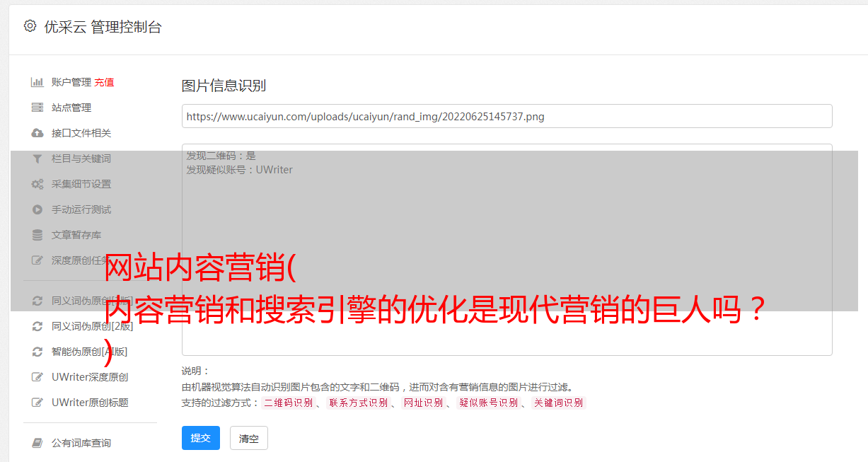This screenshot has width=868, height=462.
Task: Open 采集细节设置 menu item
Action: point(81,184)
